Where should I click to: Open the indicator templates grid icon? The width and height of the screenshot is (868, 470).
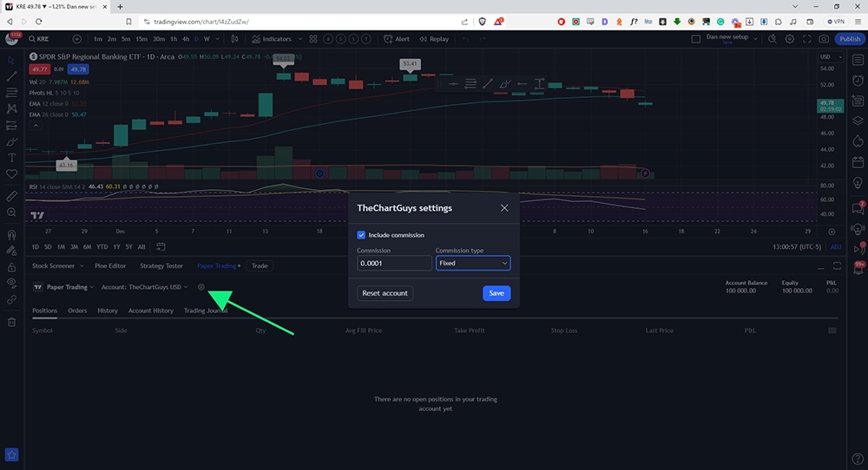coord(313,39)
